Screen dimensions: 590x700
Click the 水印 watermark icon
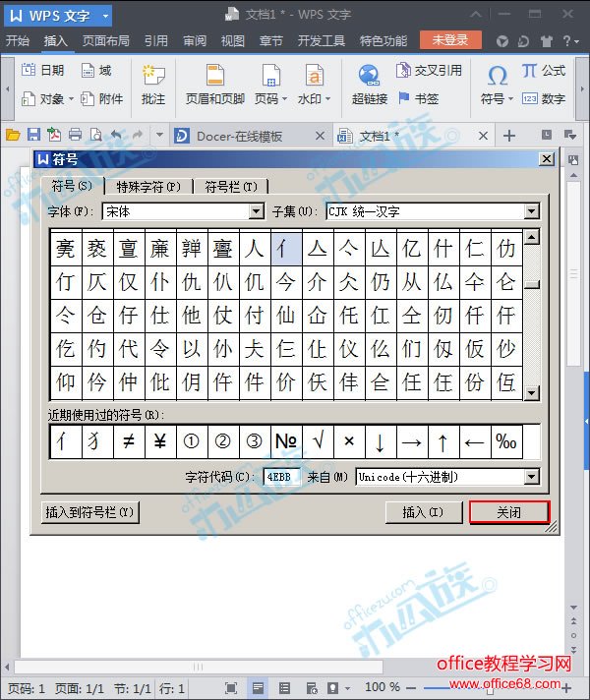314,74
